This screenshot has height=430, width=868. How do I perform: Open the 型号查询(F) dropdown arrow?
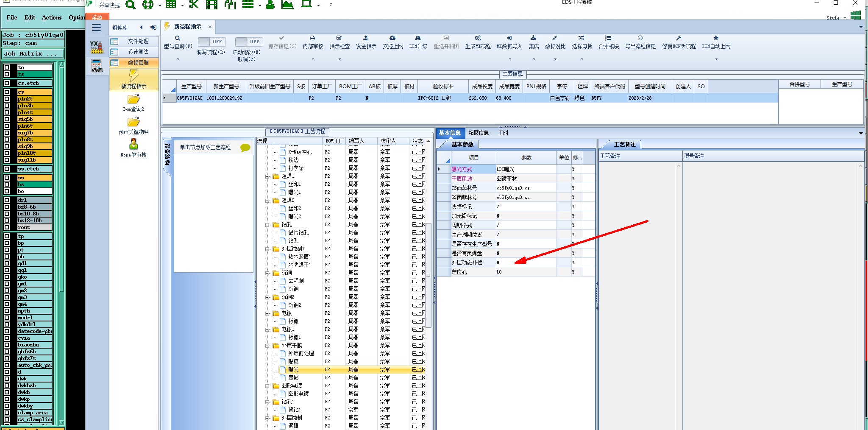pyautogui.click(x=178, y=59)
